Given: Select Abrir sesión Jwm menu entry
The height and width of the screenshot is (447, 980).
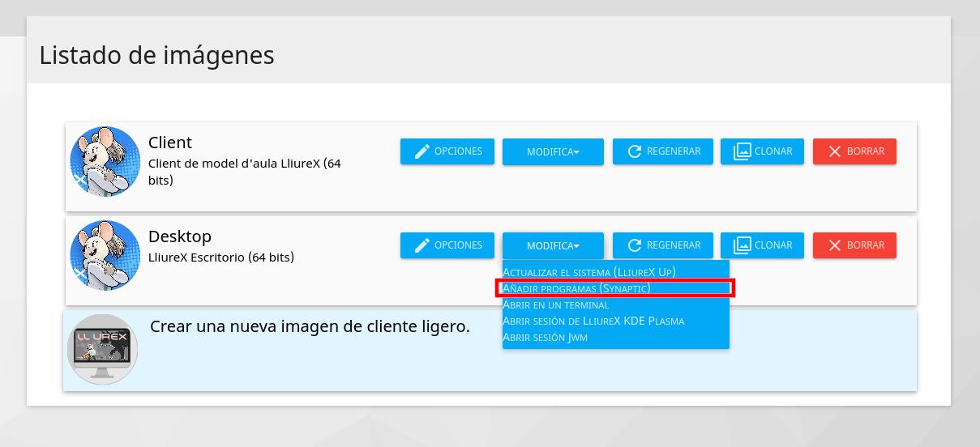Looking at the screenshot, I should pos(545,337).
